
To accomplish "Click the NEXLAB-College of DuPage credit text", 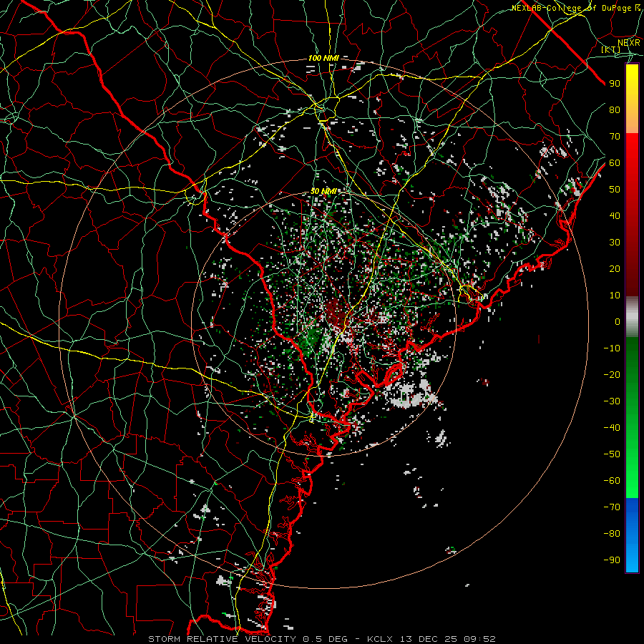I will (x=571, y=8).
